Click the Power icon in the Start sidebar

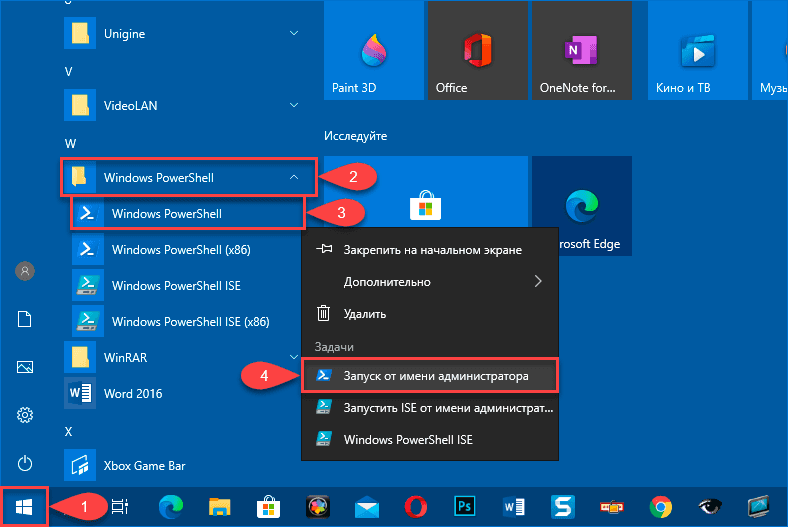coord(25,463)
